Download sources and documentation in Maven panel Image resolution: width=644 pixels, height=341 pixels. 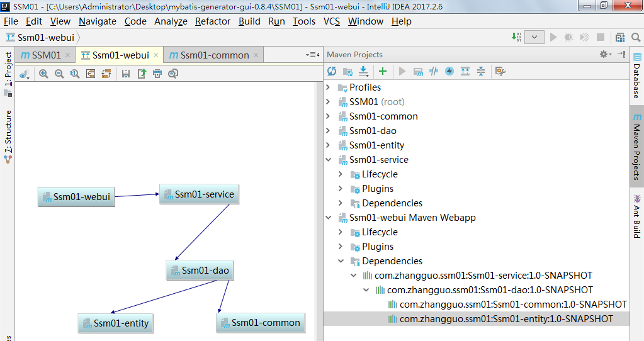pyautogui.click(x=363, y=71)
